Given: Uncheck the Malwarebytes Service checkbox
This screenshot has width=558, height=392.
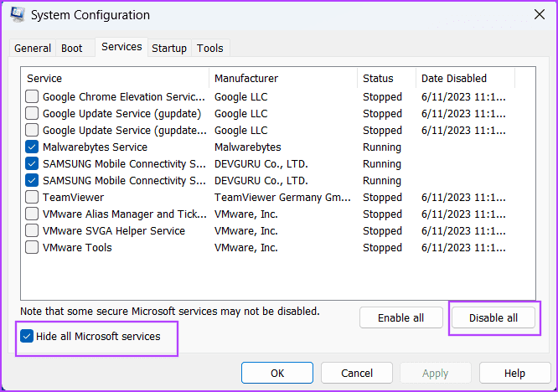Looking at the screenshot, I should click(x=32, y=147).
